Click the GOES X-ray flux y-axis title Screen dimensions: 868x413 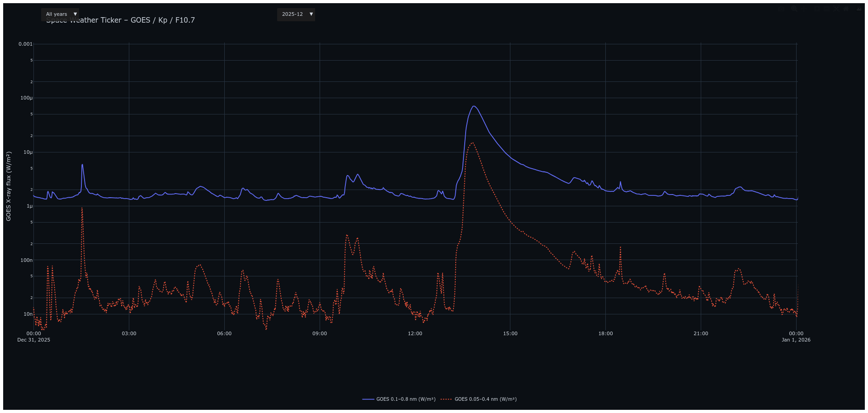(9, 186)
